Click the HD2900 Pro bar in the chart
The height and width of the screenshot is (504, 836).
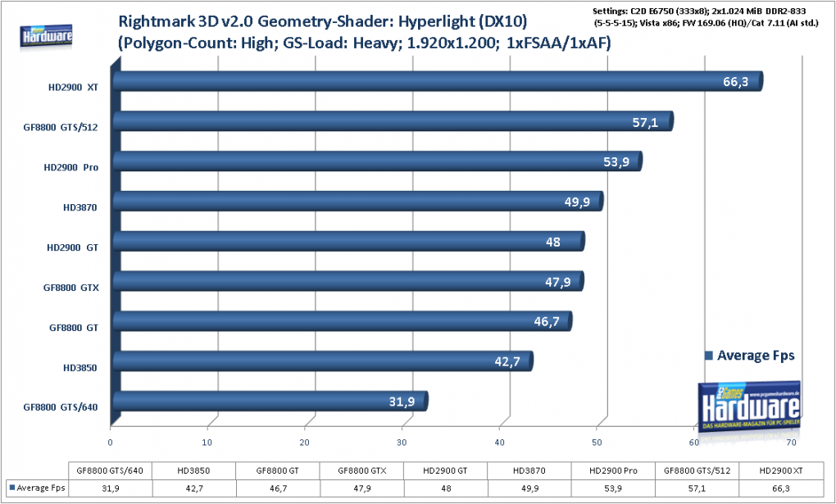[x=378, y=161]
